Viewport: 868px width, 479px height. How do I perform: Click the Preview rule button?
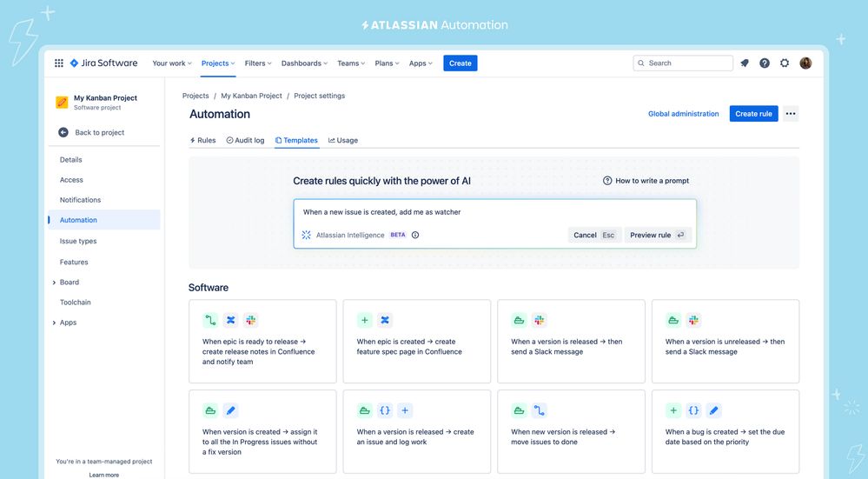click(657, 235)
